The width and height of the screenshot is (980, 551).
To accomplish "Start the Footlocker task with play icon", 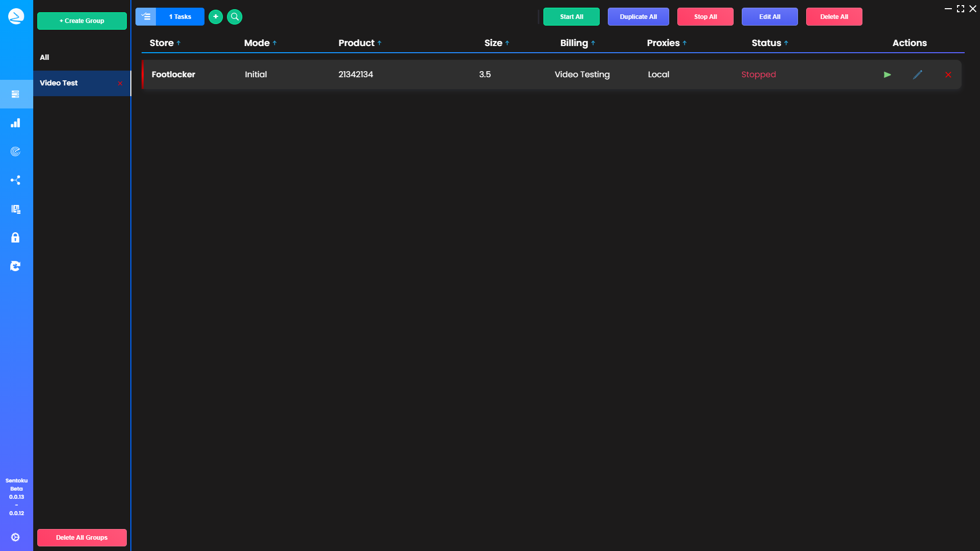I will [887, 75].
